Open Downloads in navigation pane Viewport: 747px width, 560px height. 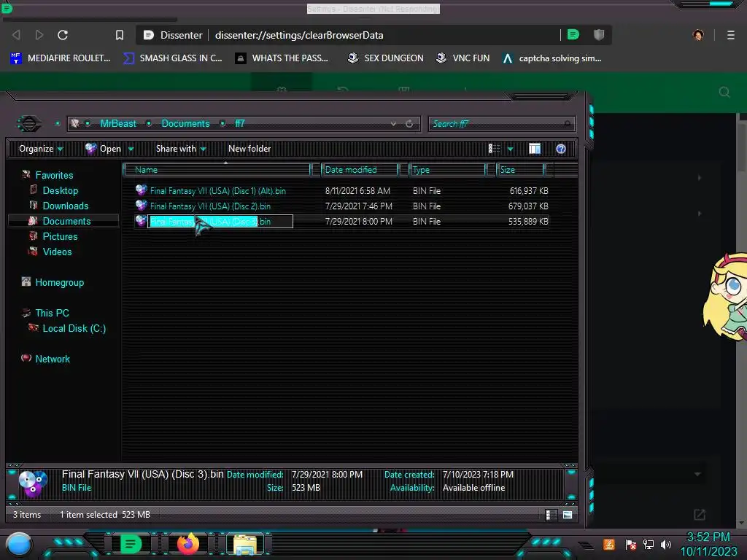66,206
